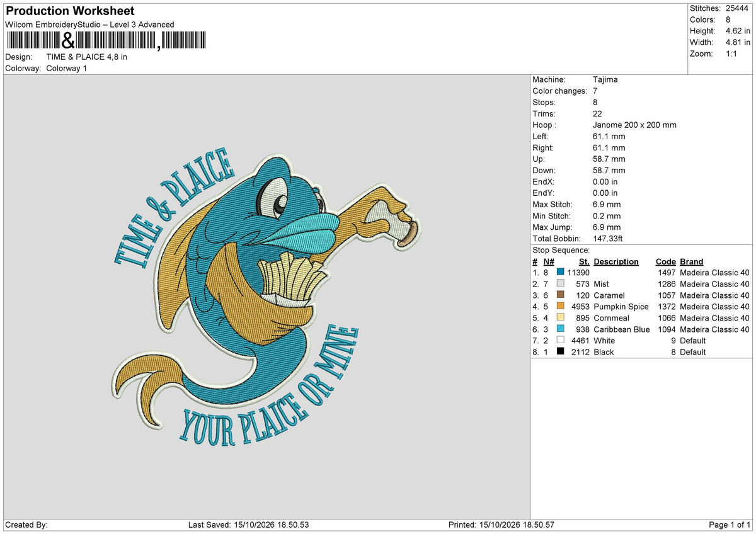756x534 pixels.
Task: Click the barcode in the worksheet header
Action: click(x=106, y=40)
